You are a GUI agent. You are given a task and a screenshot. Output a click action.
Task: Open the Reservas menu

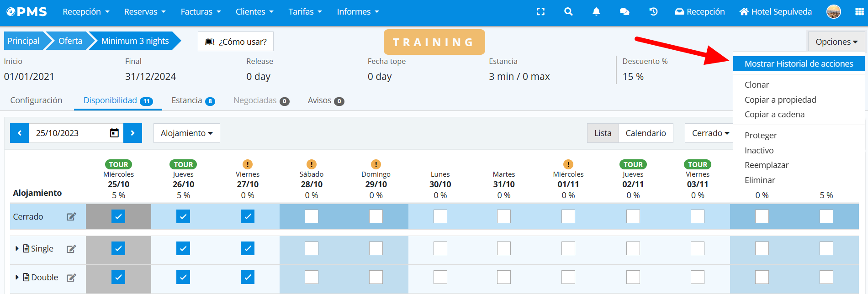click(x=145, y=12)
